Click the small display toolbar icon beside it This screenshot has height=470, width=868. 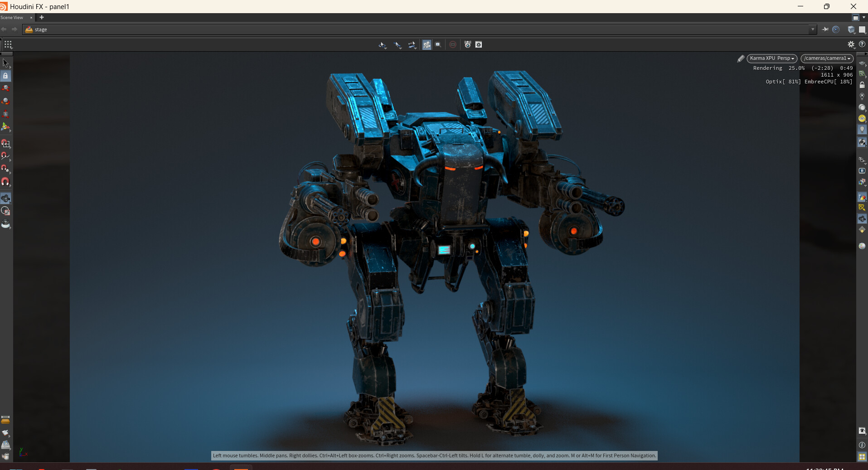tap(438, 44)
